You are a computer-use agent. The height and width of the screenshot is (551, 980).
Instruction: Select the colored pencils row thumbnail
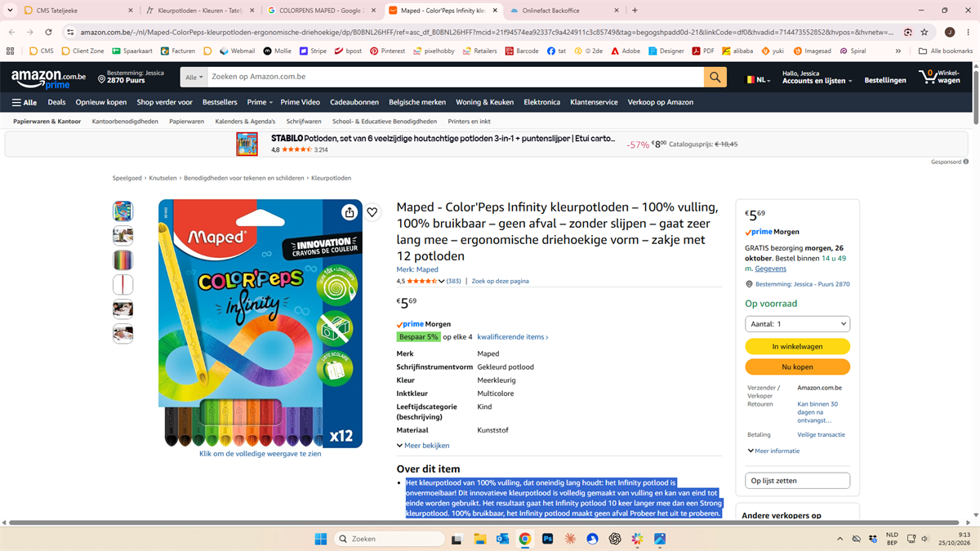(122, 260)
